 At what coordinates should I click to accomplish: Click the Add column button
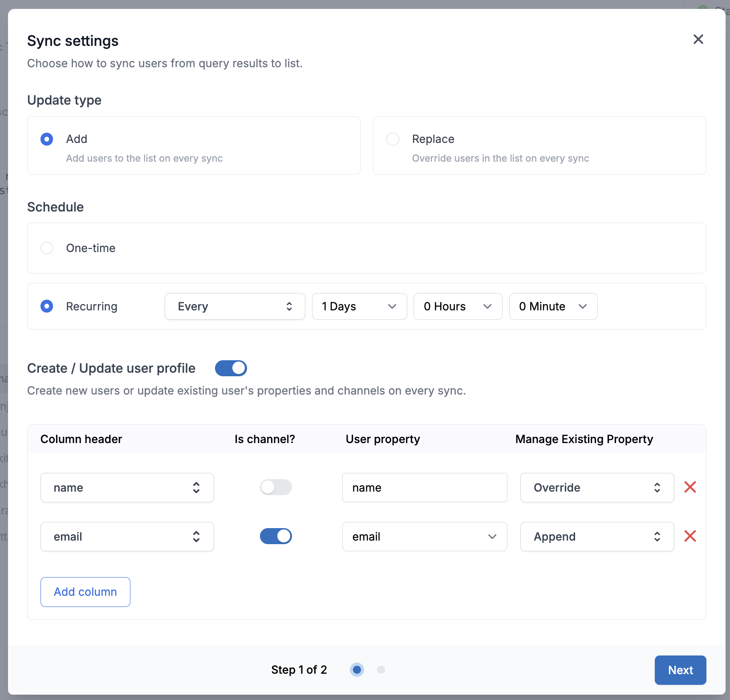pyautogui.click(x=85, y=592)
